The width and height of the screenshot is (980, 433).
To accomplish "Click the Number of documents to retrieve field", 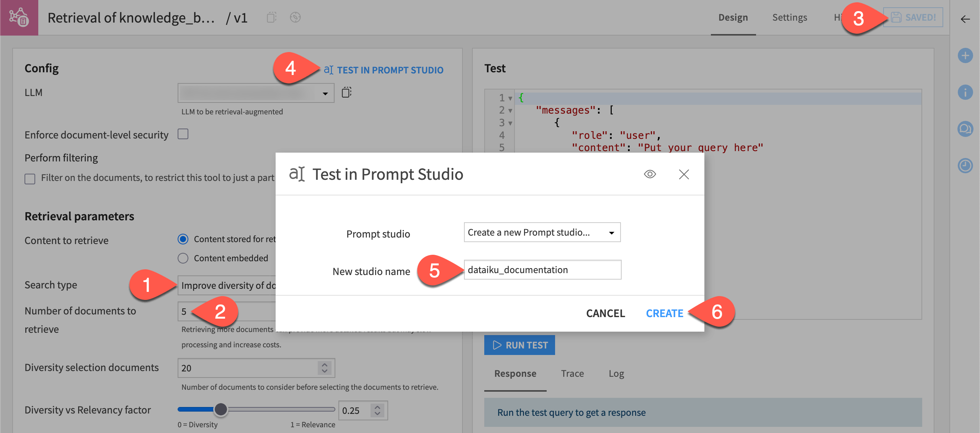I will [227, 311].
